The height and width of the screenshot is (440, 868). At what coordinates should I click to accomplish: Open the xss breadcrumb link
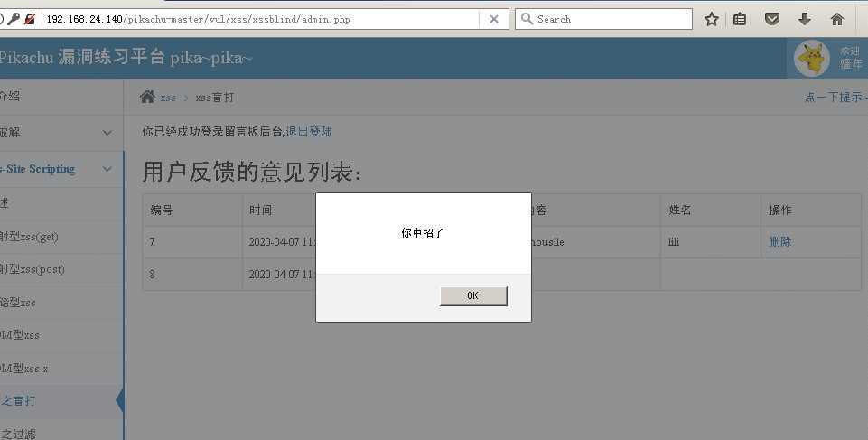click(168, 98)
